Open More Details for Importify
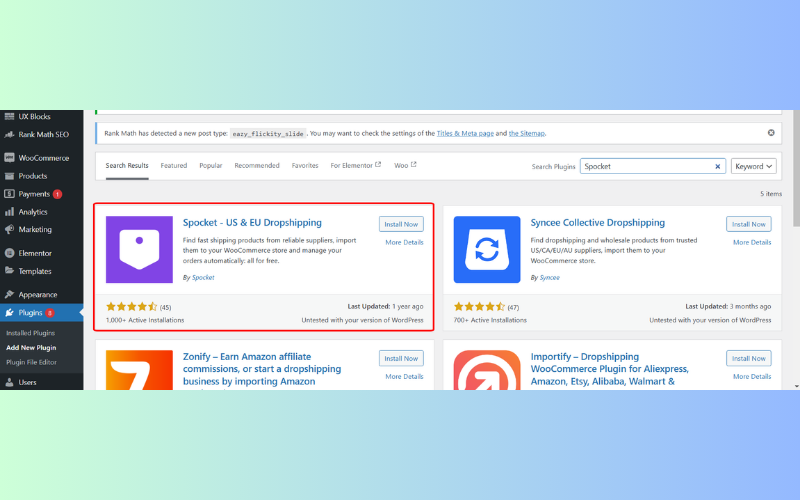This screenshot has height=500, width=800. tap(752, 377)
